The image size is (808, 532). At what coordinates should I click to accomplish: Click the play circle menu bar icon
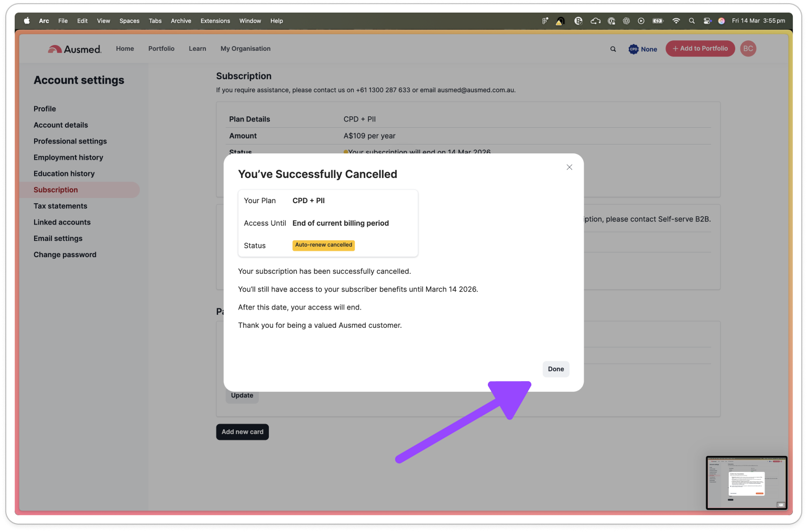tap(641, 21)
